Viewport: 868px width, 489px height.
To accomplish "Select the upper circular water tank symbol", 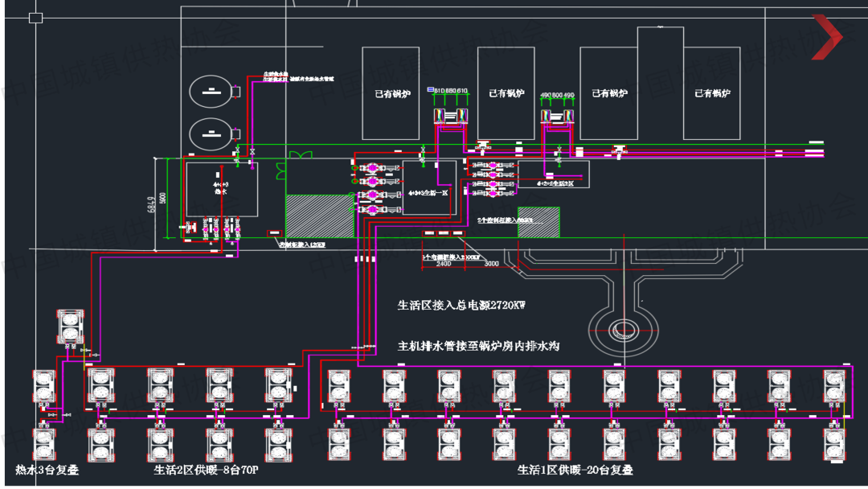I will 211,91.
